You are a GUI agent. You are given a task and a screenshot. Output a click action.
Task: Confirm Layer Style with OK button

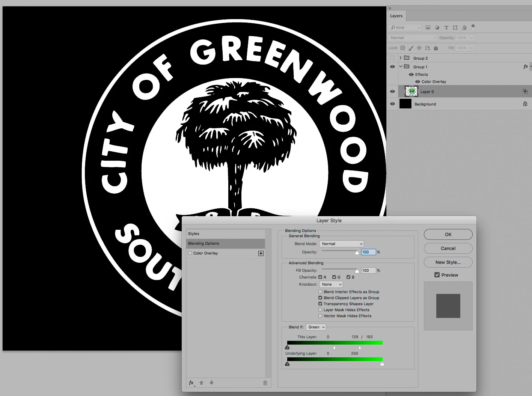click(x=448, y=234)
